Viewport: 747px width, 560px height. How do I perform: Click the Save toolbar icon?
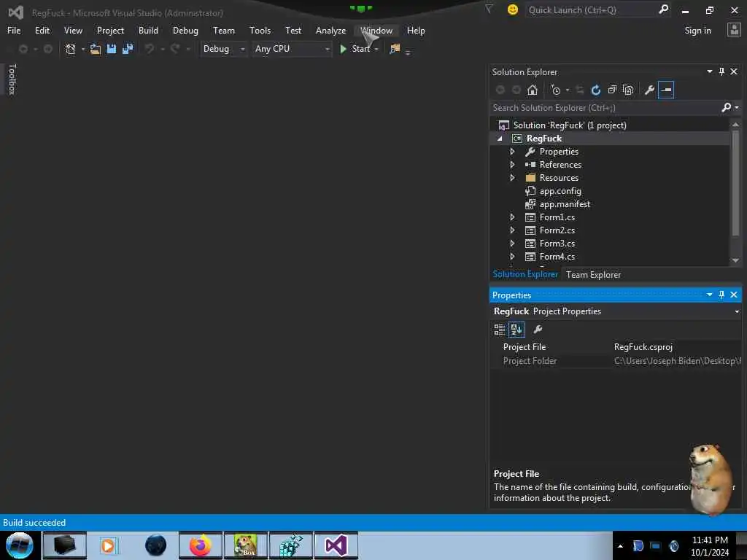(x=112, y=49)
